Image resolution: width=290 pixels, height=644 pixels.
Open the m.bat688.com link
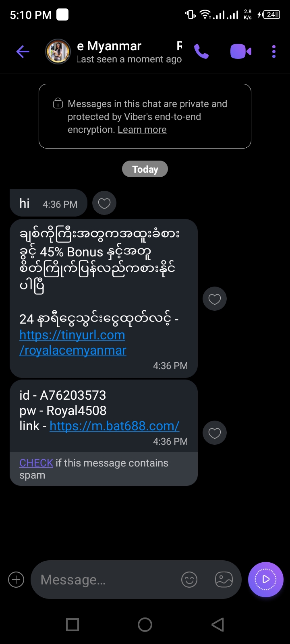(x=114, y=426)
